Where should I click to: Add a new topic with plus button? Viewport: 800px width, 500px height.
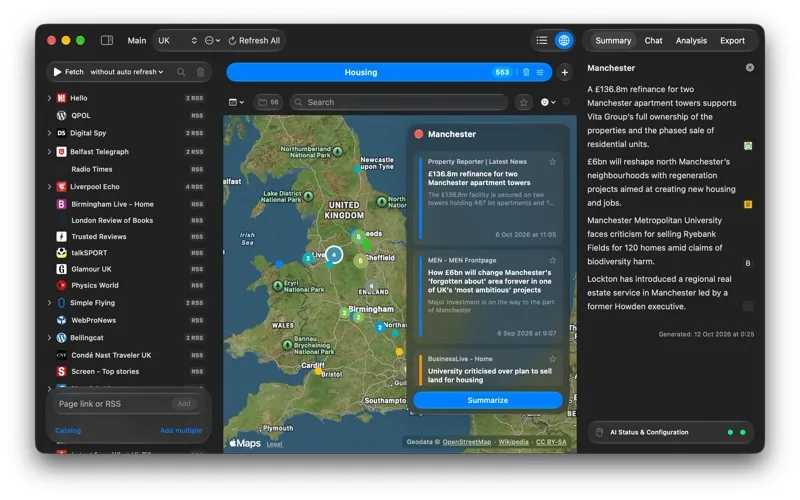pos(564,72)
